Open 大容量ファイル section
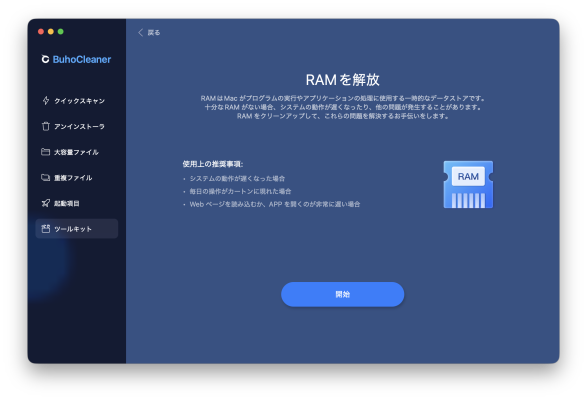Image resolution: width=587 pixels, height=400 pixels. click(76, 152)
